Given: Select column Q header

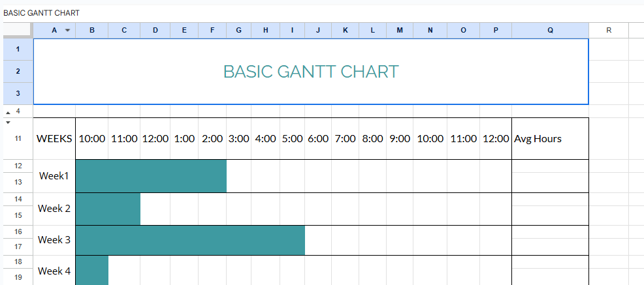Looking at the screenshot, I should 550,30.
